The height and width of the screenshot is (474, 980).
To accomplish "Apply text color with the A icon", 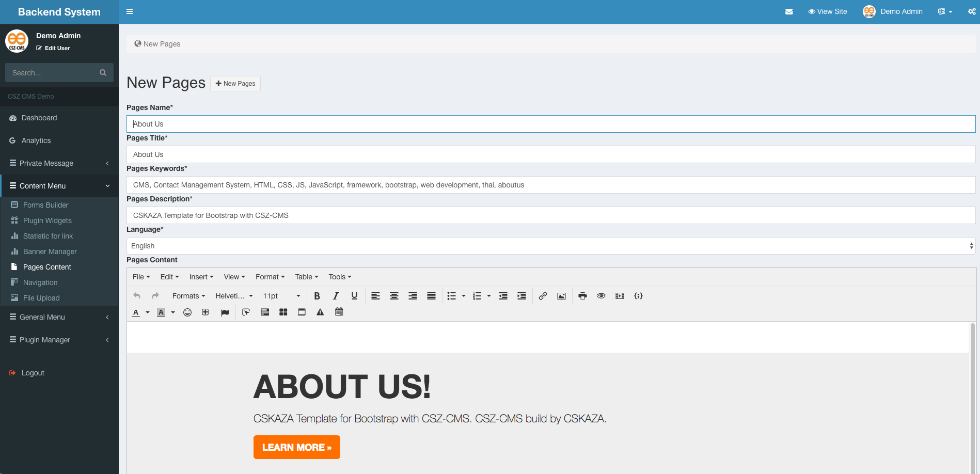I will pyautogui.click(x=136, y=312).
